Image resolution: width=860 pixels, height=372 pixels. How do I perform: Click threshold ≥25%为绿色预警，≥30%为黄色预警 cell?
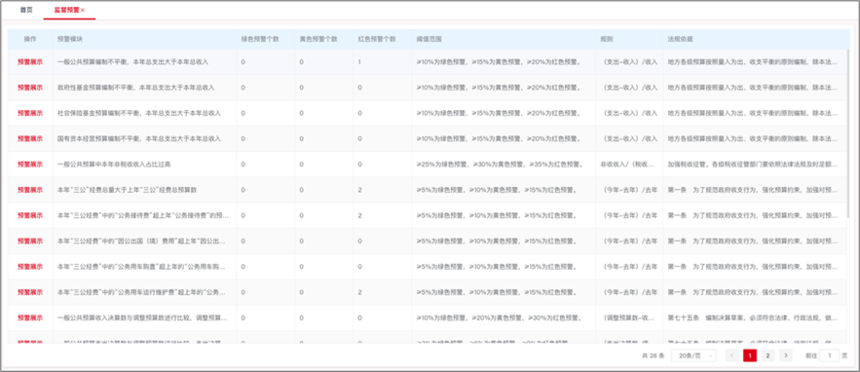(499, 164)
